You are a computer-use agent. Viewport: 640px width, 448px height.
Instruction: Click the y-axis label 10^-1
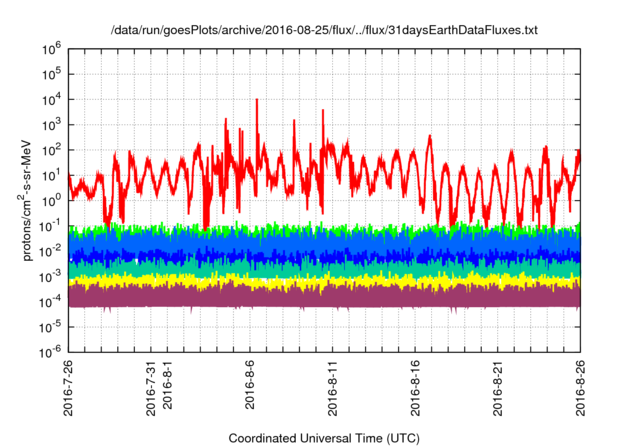pos(51,226)
